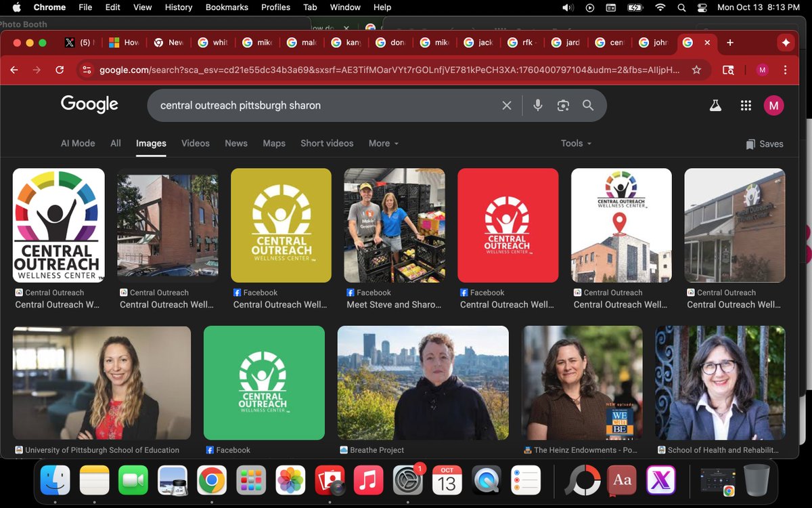
Task: Switch to the 'kany' browser tab
Action: click(346, 43)
